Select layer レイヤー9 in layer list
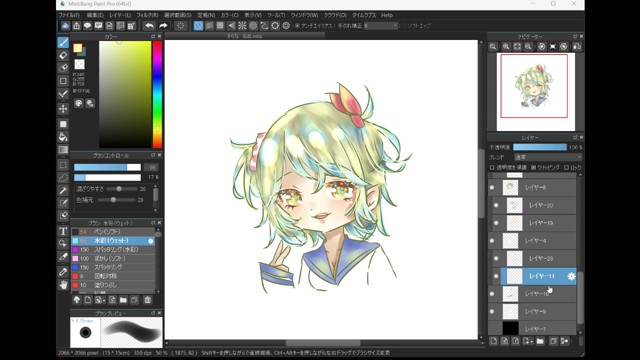This screenshot has width=640, height=360. pyautogui.click(x=532, y=311)
